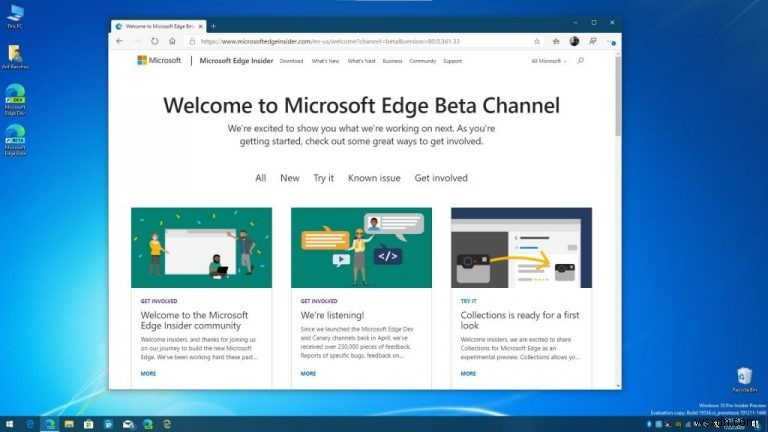The width and height of the screenshot is (768, 432).
Task: Click the Microsoft logo
Action: 159,60
